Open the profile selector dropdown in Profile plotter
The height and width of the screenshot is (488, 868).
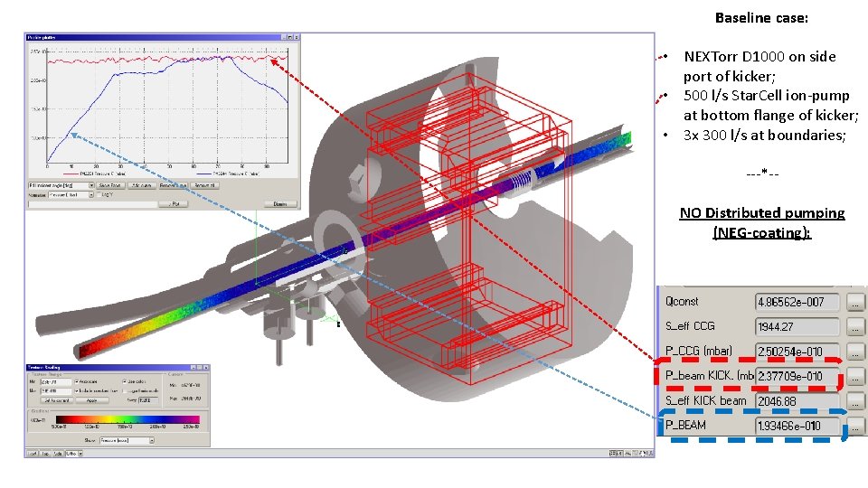point(61,185)
